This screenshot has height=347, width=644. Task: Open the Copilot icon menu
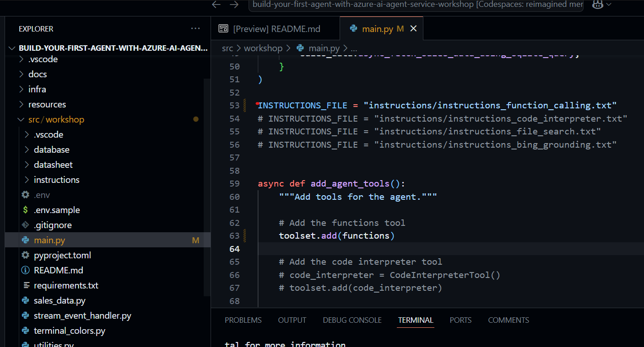point(597,5)
